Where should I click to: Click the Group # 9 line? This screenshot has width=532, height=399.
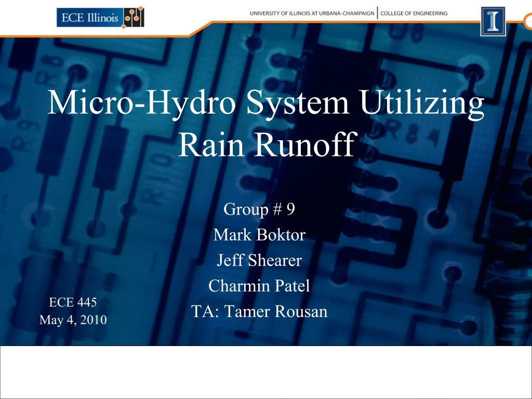259,209
